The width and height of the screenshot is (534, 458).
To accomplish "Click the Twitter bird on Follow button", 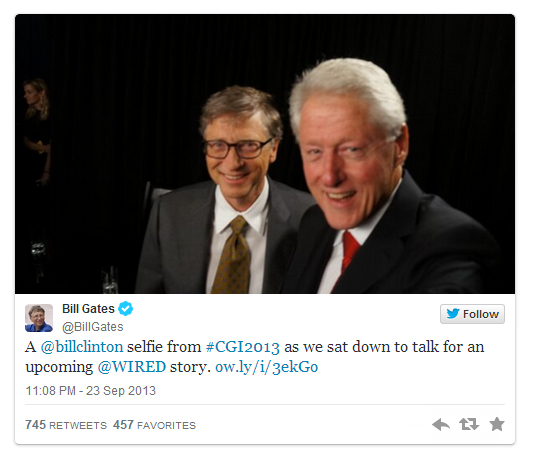I will coord(453,313).
